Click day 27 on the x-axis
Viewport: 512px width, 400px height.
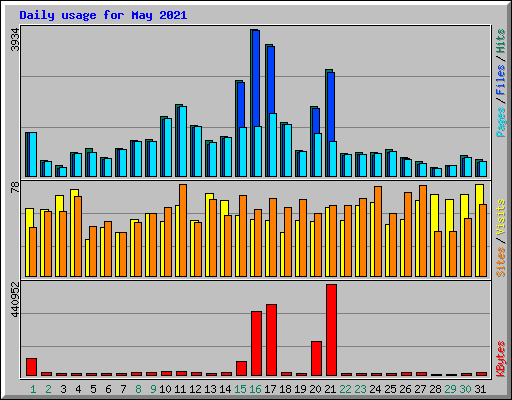pos(420,389)
